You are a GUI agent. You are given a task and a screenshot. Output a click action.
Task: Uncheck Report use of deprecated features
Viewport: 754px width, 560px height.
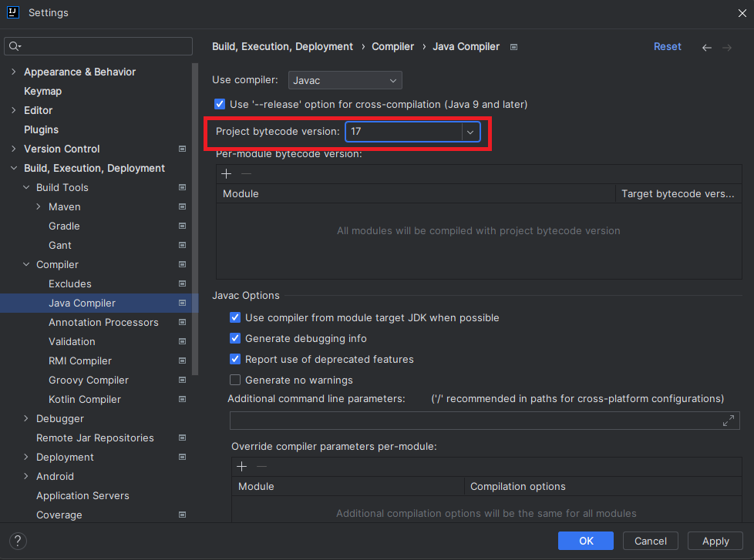(x=235, y=359)
